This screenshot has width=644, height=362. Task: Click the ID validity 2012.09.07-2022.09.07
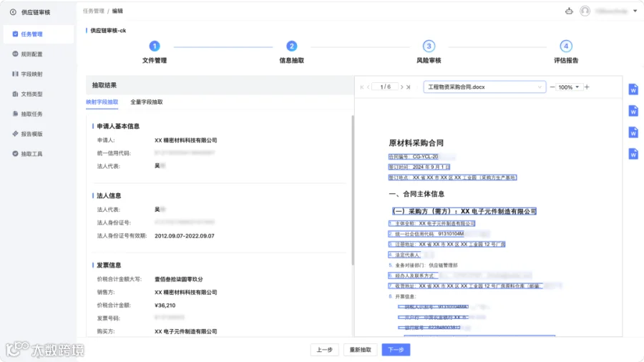[x=185, y=236]
